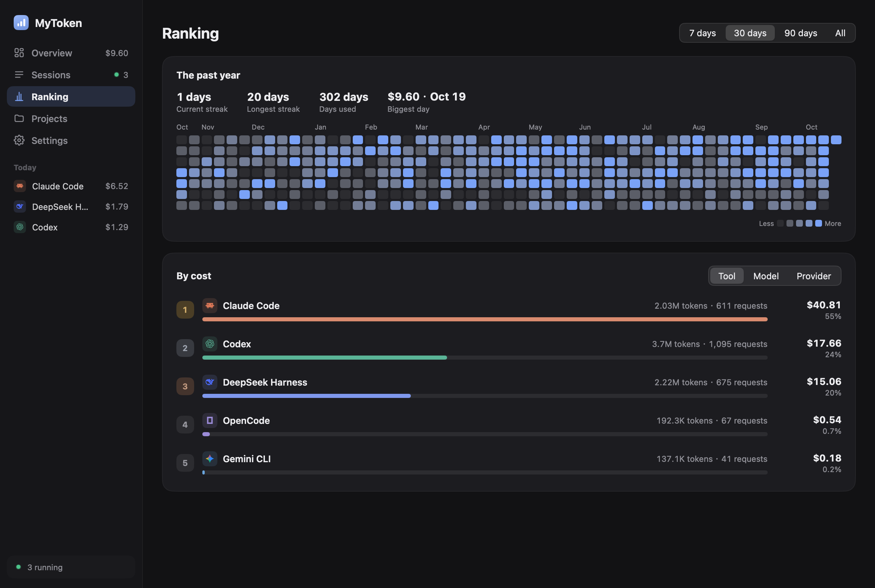This screenshot has width=875, height=588.
Task: Switch range to 7 days
Action: pyautogui.click(x=702, y=33)
